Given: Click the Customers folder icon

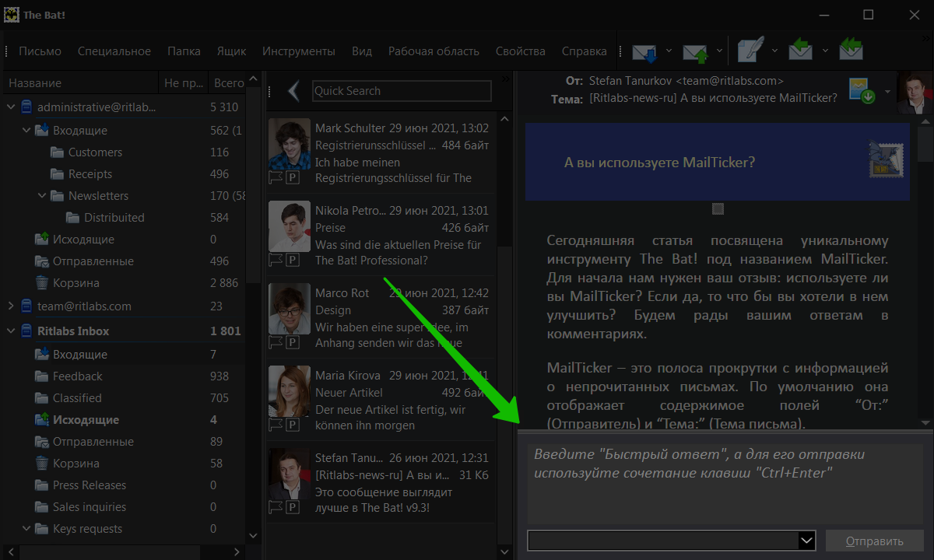Looking at the screenshot, I should [57, 152].
